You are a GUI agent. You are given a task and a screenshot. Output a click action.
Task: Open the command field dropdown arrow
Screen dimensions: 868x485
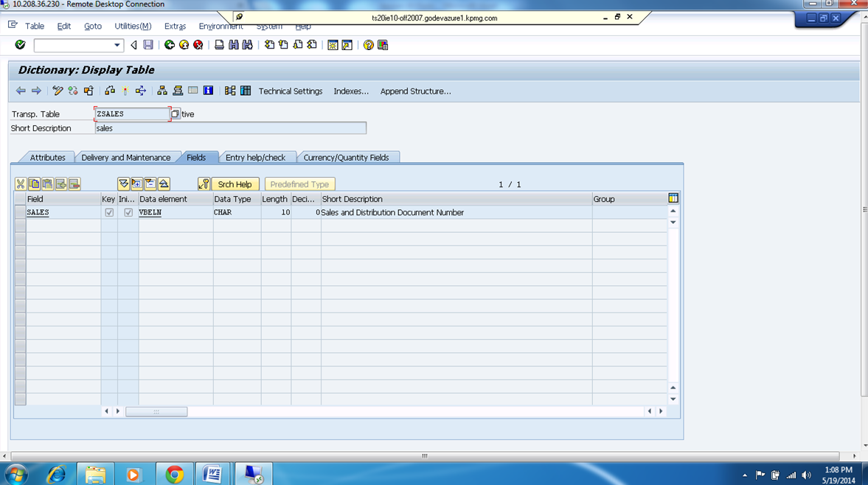point(119,45)
